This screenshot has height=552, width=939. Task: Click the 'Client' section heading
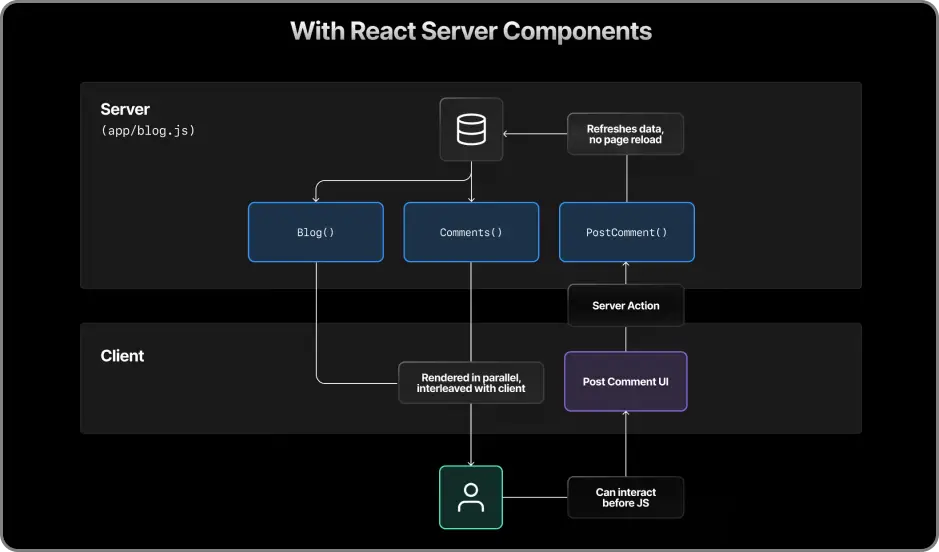(x=122, y=356)
